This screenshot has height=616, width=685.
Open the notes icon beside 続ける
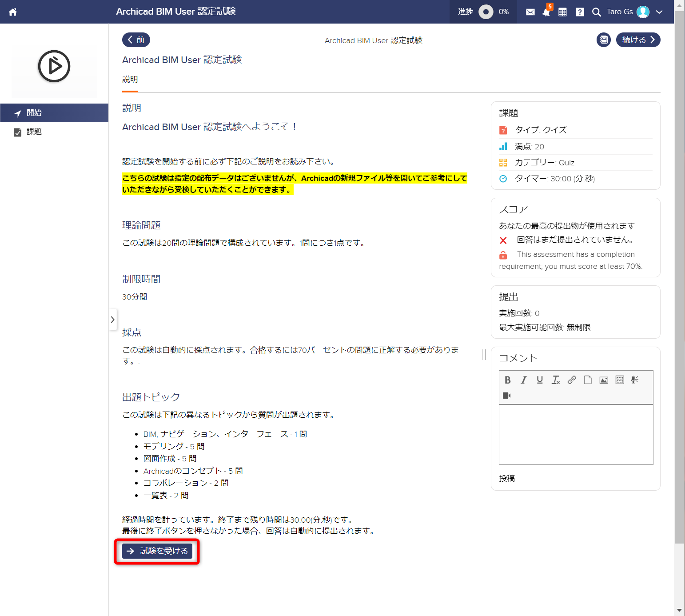point(604,40)
